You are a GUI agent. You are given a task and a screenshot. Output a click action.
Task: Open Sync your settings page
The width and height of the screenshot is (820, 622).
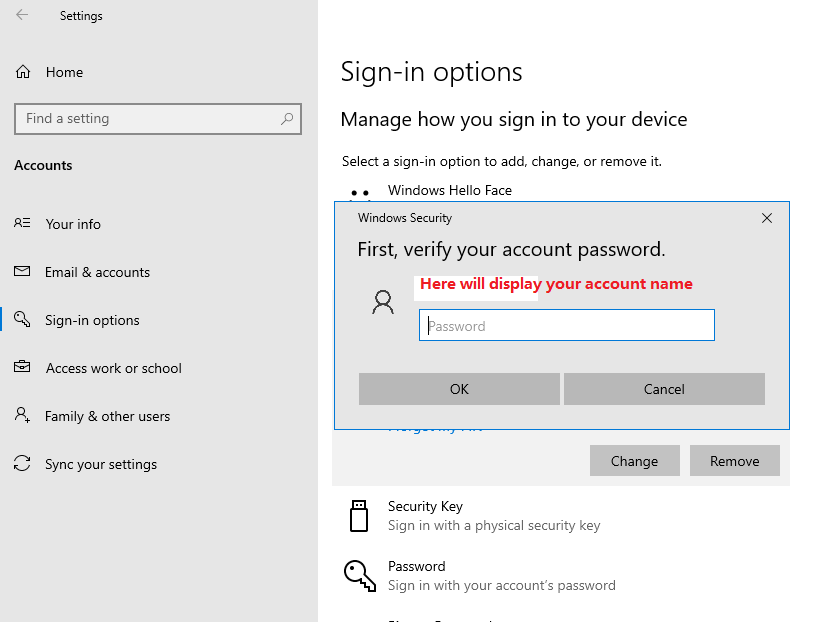pyautogui.click(x=101, y=465)
